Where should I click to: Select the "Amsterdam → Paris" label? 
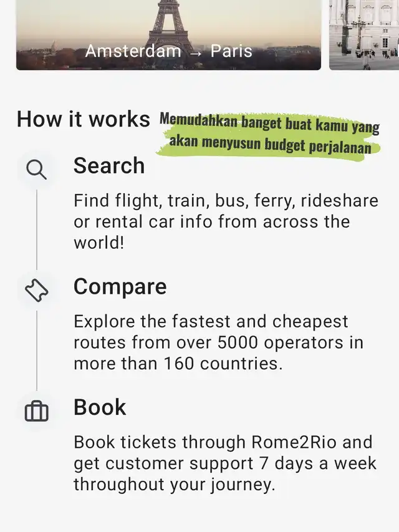[168, 51]
